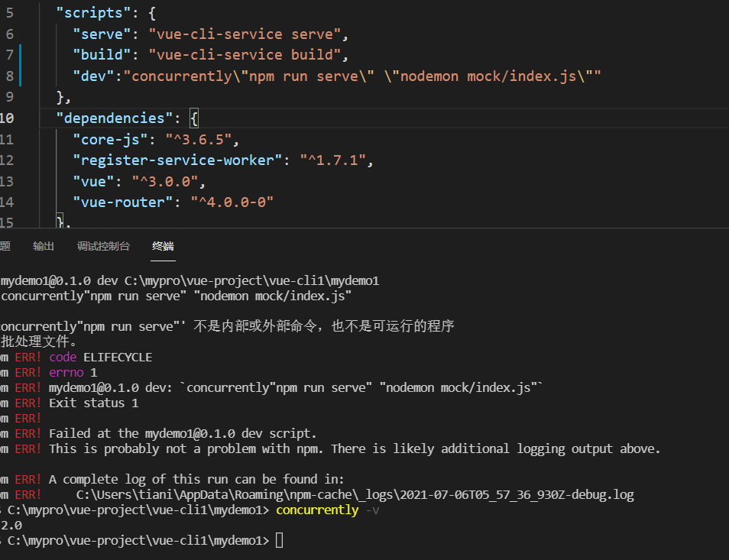The height and width of the screenshot is (560, 729).
Task: Click the "build" script key
Action: point(102,55)
